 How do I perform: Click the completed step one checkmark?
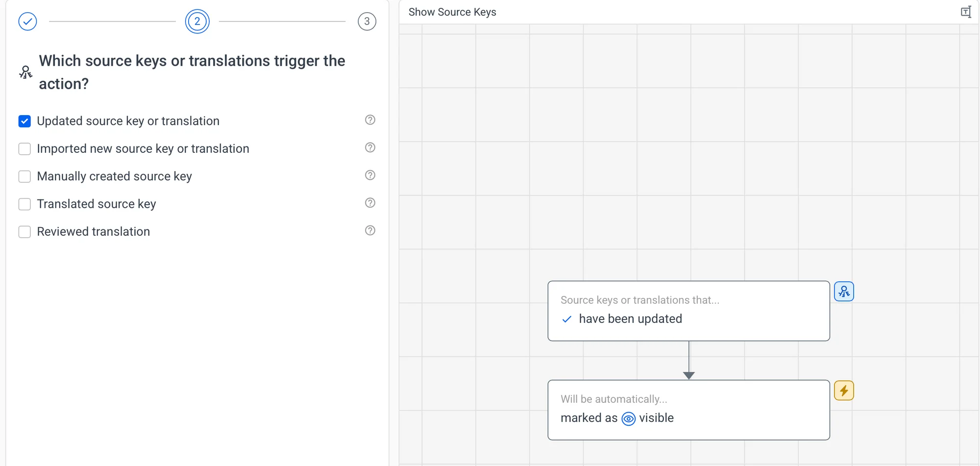pyautogui.click(x=27, y=22)
